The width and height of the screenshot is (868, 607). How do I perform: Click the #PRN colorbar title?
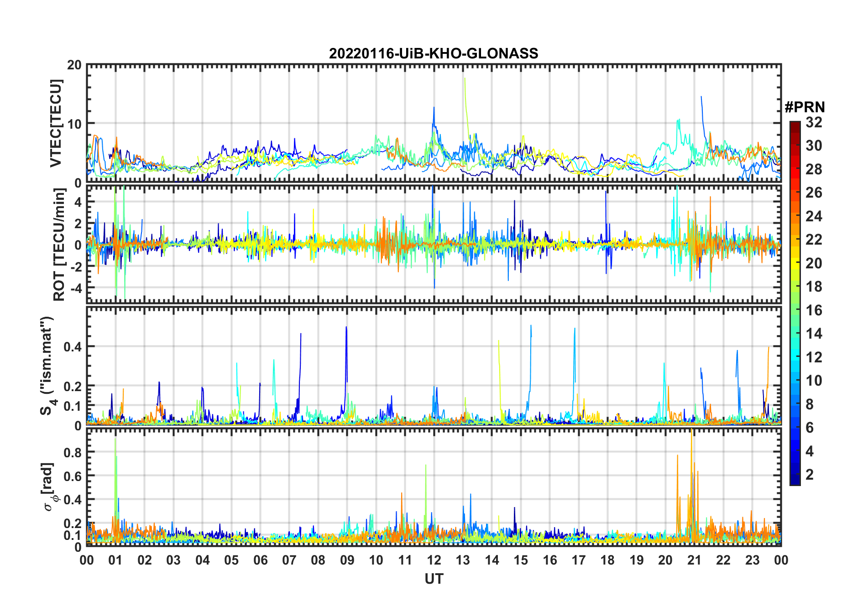tap(805, 107)
